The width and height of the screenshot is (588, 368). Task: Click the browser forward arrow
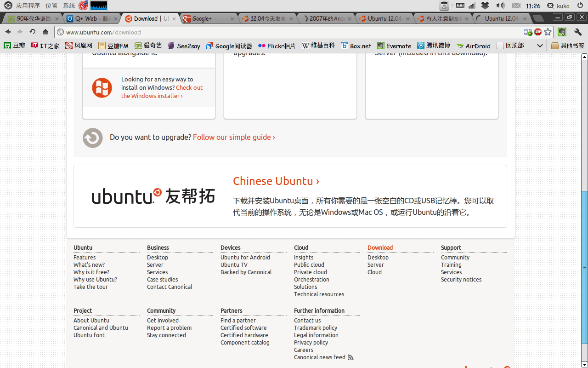pos(20,32)
